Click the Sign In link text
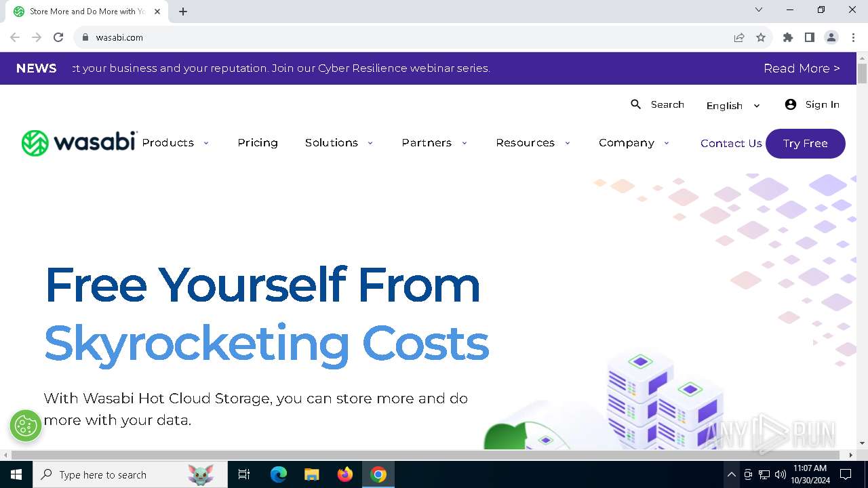The width and height of the screenshot is (868, 488). (822, 104)
